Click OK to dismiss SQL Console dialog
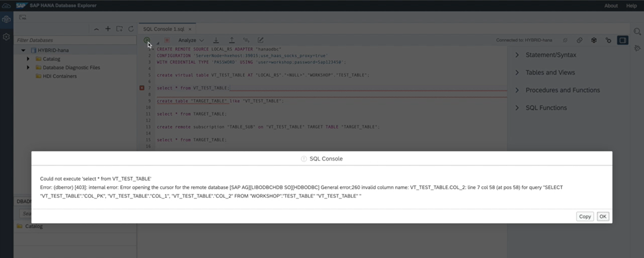 point(603,216)
